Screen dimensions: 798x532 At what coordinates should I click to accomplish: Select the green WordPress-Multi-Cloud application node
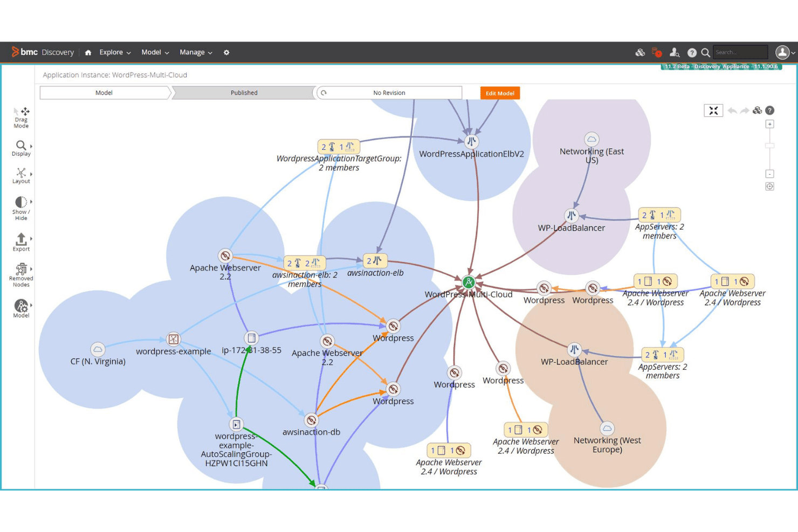pyautogui.click(x=469, y=282)
